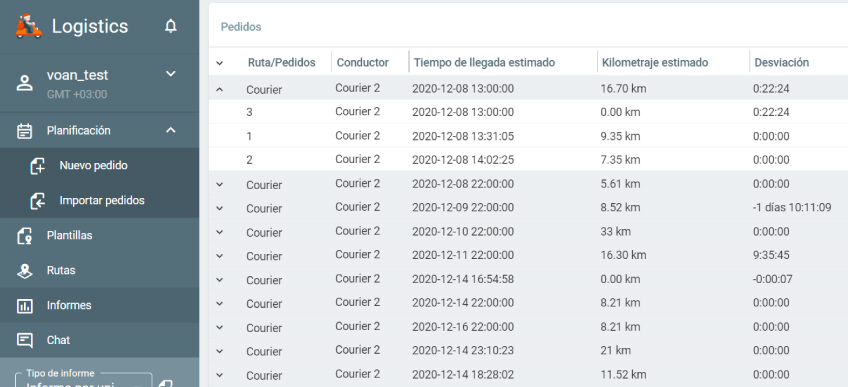Viewport: 848px width, 387px height.
Task: Collapse the Planificación menu section
Action: pos(170,130)
